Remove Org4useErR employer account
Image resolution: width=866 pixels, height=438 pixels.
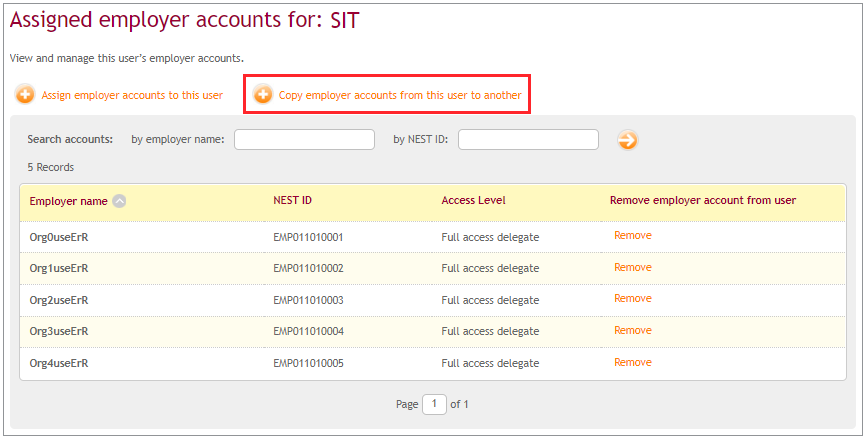point(633,362)
